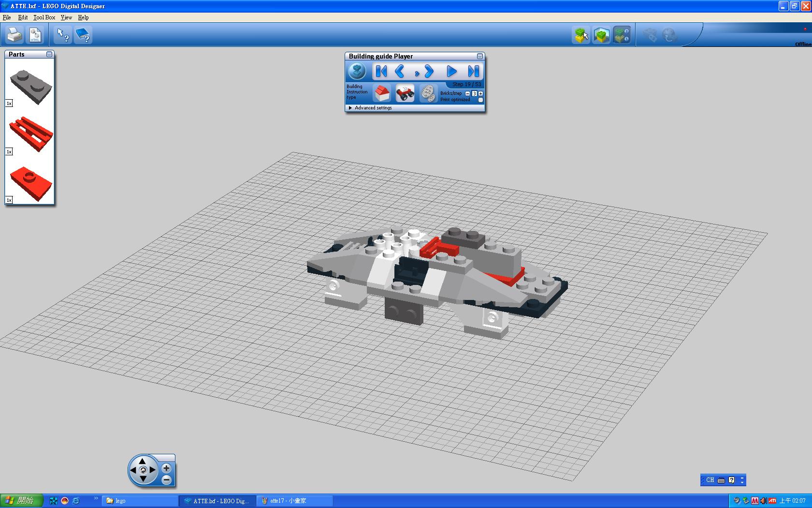The height and width of the screenshot is (508, 812).
Task: Switch to View mode with backdrop
Action: [601, 35]
